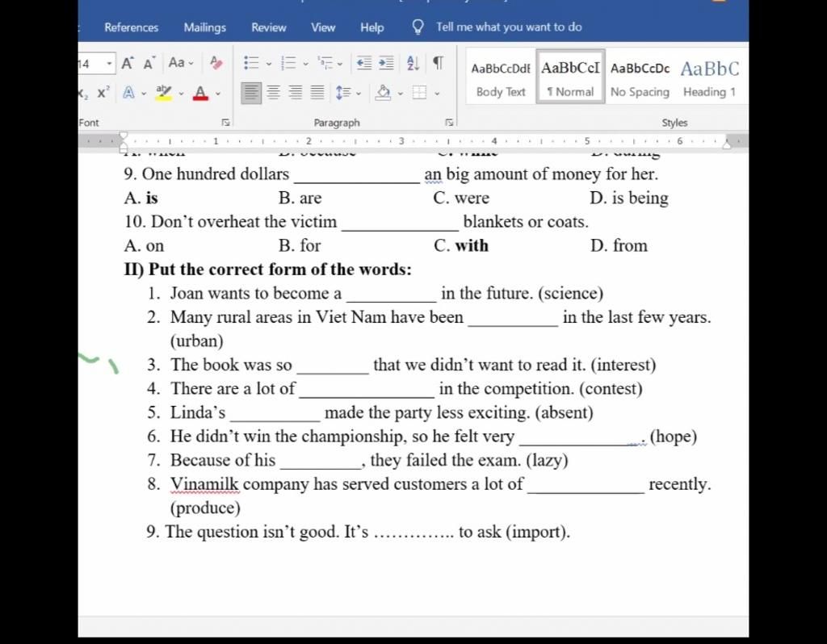
Task: Expand the font color dropdown arrow
Action: [x=218, y=94]
